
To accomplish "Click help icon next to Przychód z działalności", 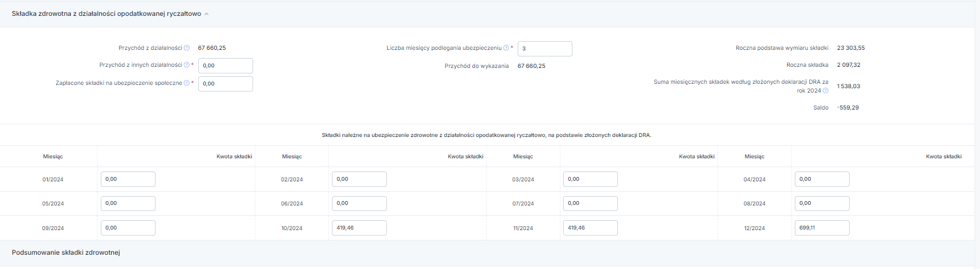I will [x=187, y=48].
